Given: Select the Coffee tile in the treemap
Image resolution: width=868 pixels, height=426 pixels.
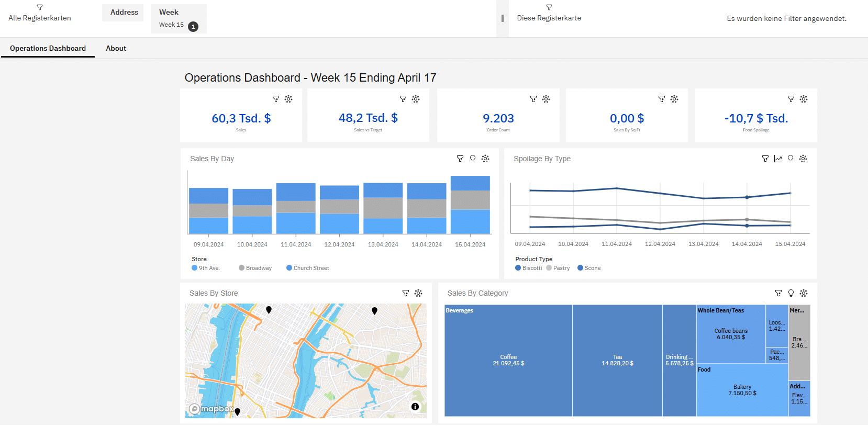Looking at the screenshot, I should [x=508, y=360].
